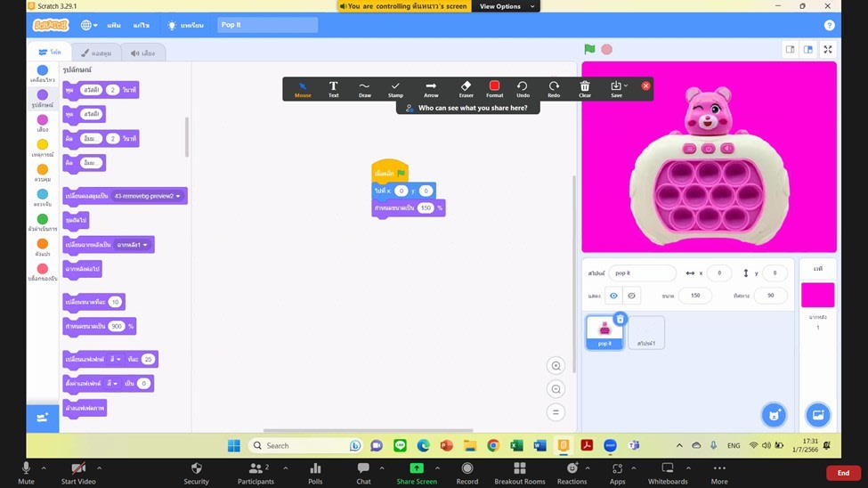
Task: Select the Stamp annotation tool
Action: (395, 89)
